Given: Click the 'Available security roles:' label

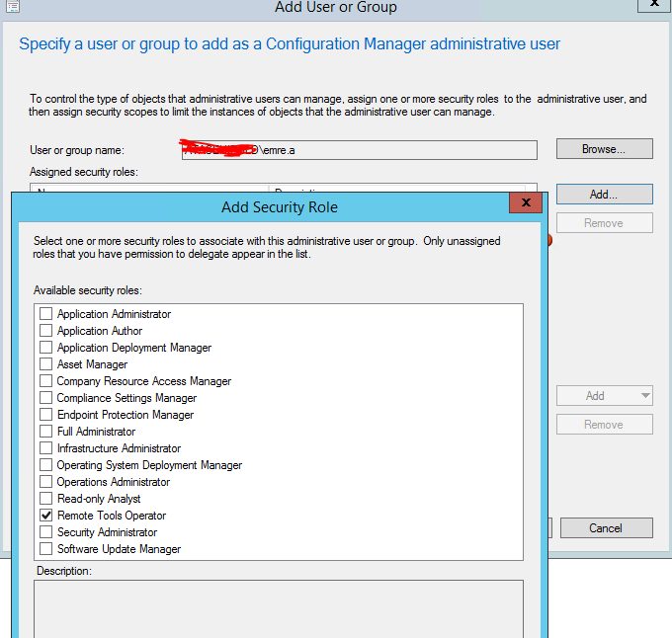Looking at the screenshot, I should pyautogui.click(x=88, y=290).
